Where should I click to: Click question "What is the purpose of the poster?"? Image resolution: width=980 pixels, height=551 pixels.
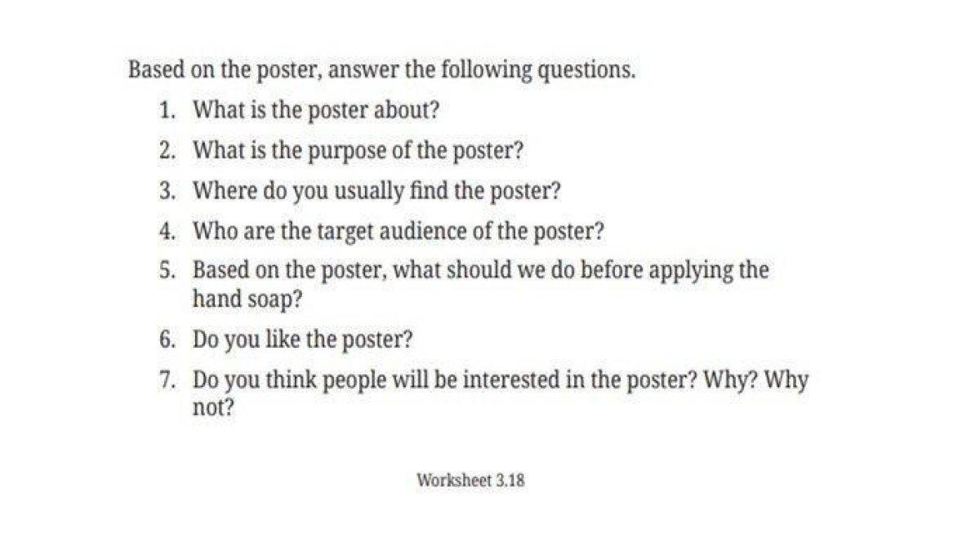click(x=358, y=151)
